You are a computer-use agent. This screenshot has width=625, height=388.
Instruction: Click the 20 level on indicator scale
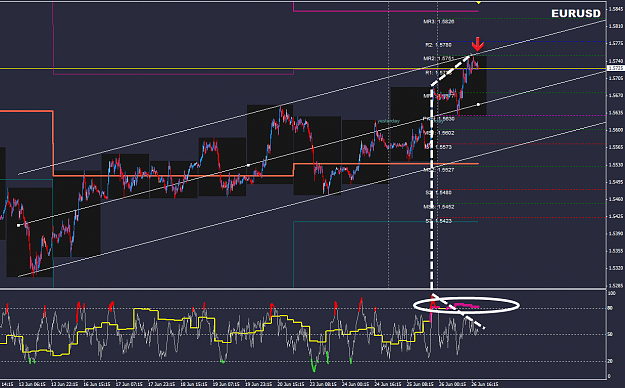tap(610, 361)
